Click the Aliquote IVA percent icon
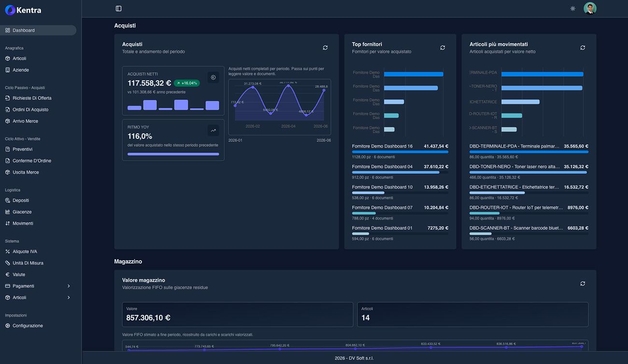 (x=8, y=252)
